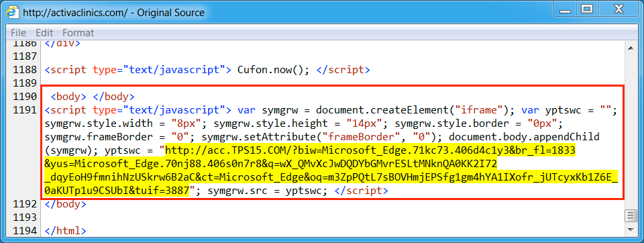Click the vertical scrollbar up arrow
The height and width of the screenshot is (243, 644).
point(630,48)
